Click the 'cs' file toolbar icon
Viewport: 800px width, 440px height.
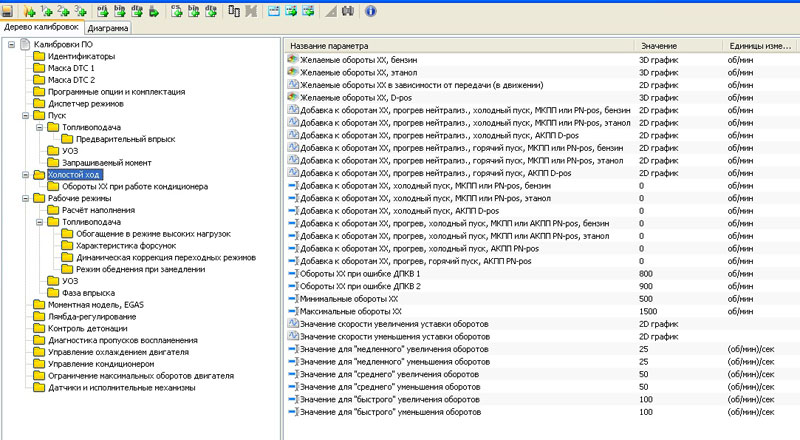pyautogui.click(x=176, y=13)
